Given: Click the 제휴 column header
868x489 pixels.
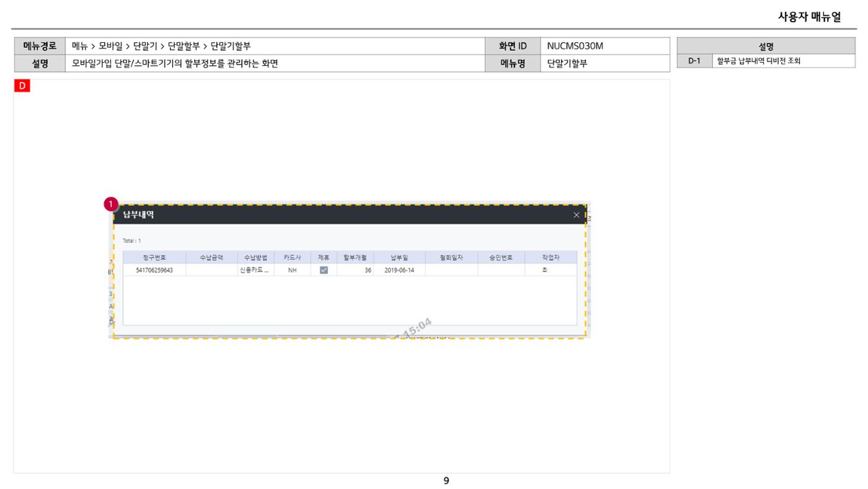Looking at the screenshot, I should (x=324, y=258).
